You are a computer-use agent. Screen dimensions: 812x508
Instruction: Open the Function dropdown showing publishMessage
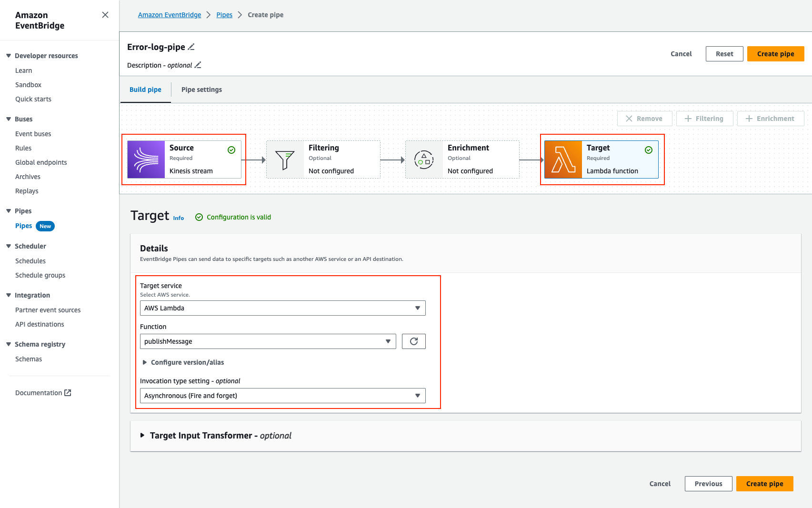tap(268, 341)
